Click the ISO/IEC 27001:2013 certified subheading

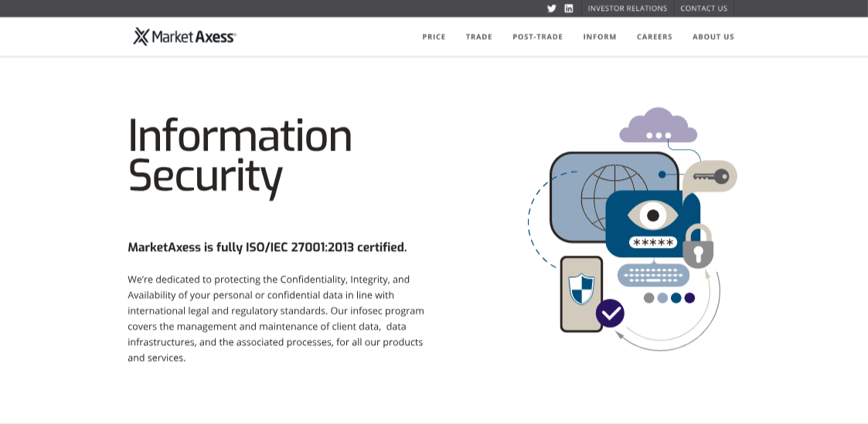267,247
